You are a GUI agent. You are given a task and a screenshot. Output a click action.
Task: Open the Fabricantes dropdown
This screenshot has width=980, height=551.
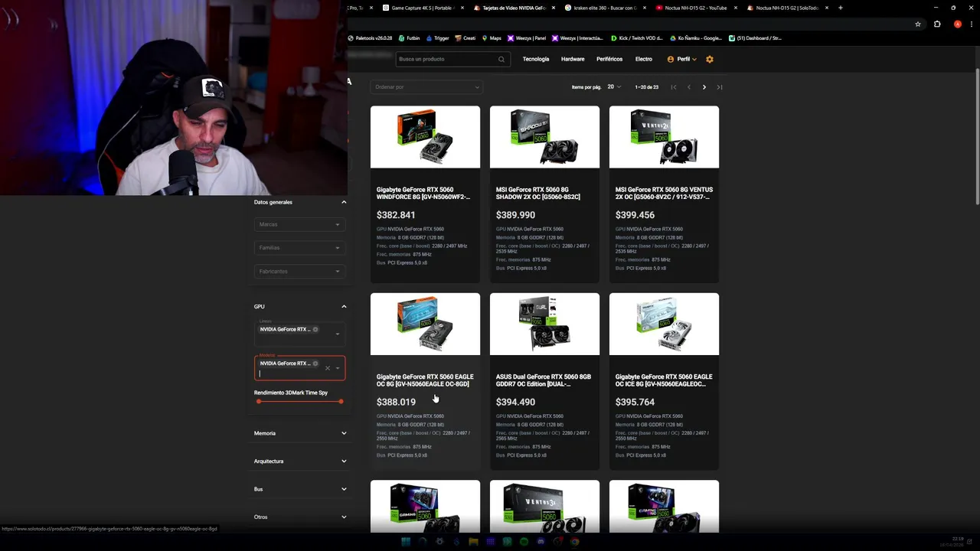click(299, 272)
